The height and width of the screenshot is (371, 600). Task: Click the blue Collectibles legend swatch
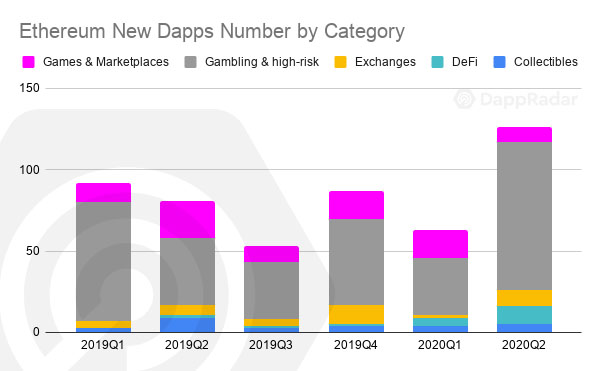coord(499,62)
